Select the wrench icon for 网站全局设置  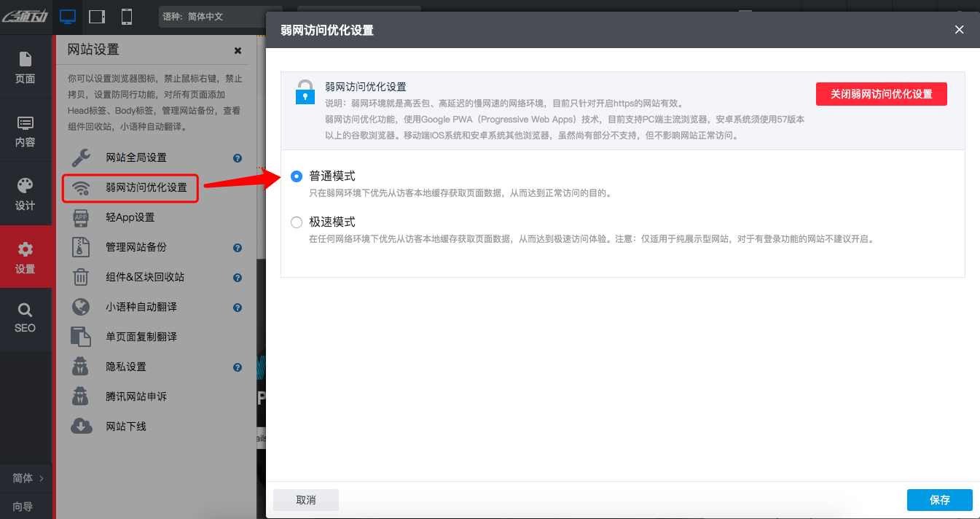click(81, 157)
